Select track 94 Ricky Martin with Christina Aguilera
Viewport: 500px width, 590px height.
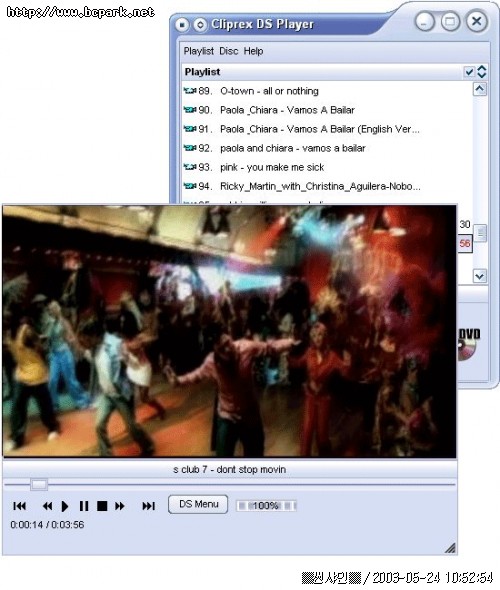326,186
